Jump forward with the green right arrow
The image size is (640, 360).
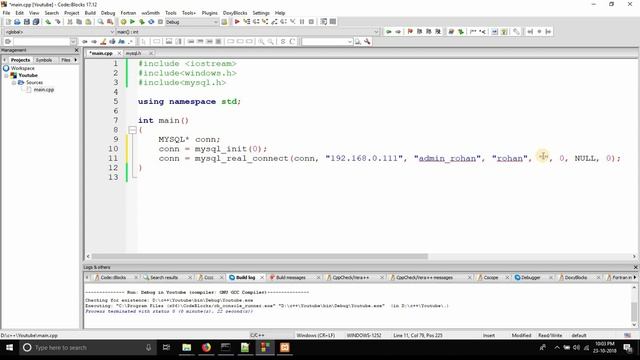point(398,31)
